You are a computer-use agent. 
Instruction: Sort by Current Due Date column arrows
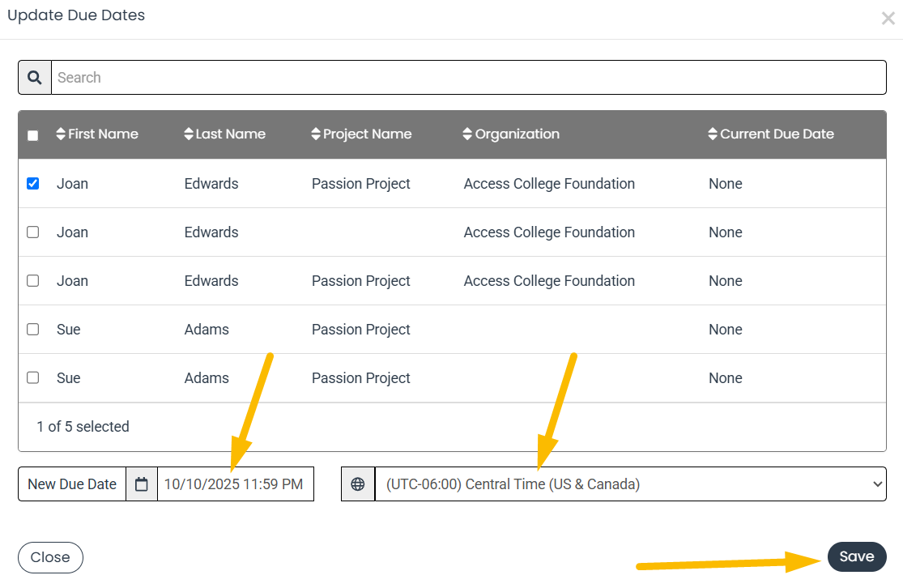pyautogui.click(x=713, y=134)
